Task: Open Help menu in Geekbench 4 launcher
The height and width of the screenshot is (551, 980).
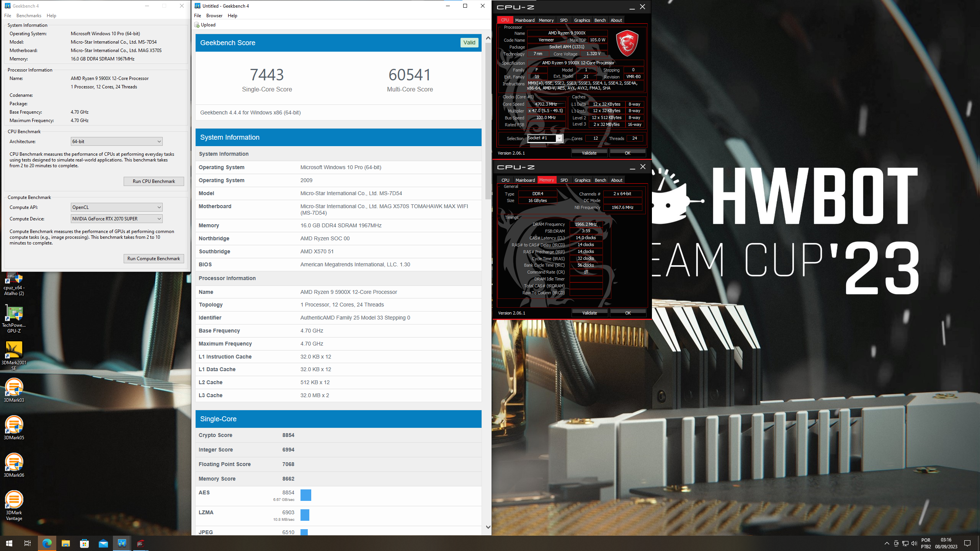Action: [x=51, y=16]
